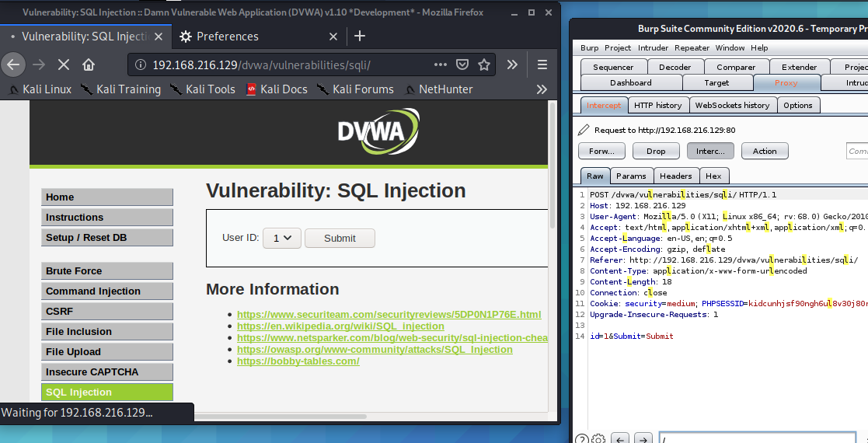
Task: Close the Preferences tab
Action: pos(333,37)
